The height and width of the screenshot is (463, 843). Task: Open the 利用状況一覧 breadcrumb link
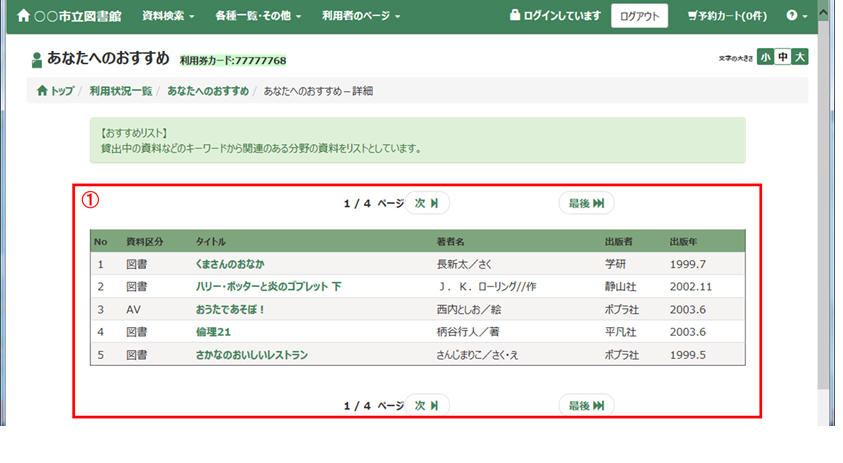(120, 91)
